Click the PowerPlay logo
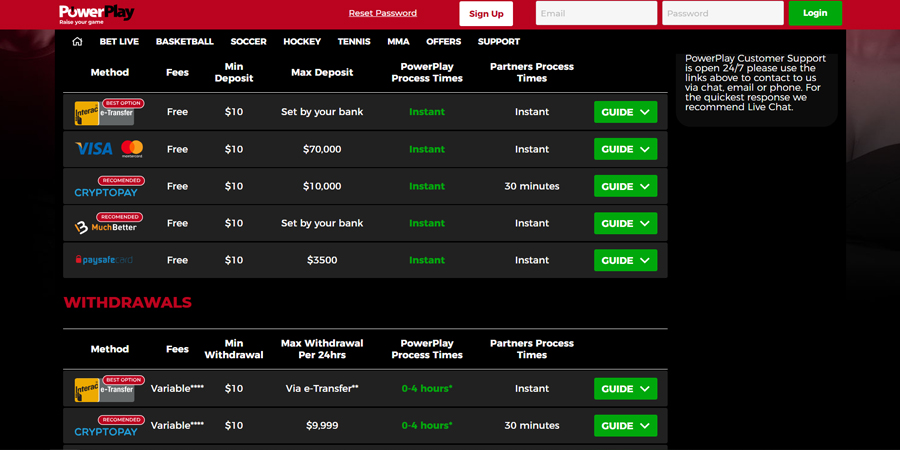Viewport: 900px width, 450px height. (x=96, y=13)
